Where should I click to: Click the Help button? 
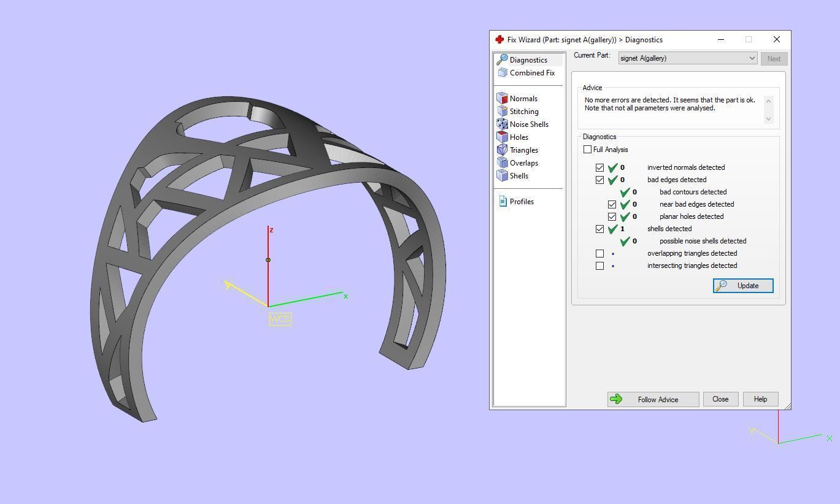760,399
